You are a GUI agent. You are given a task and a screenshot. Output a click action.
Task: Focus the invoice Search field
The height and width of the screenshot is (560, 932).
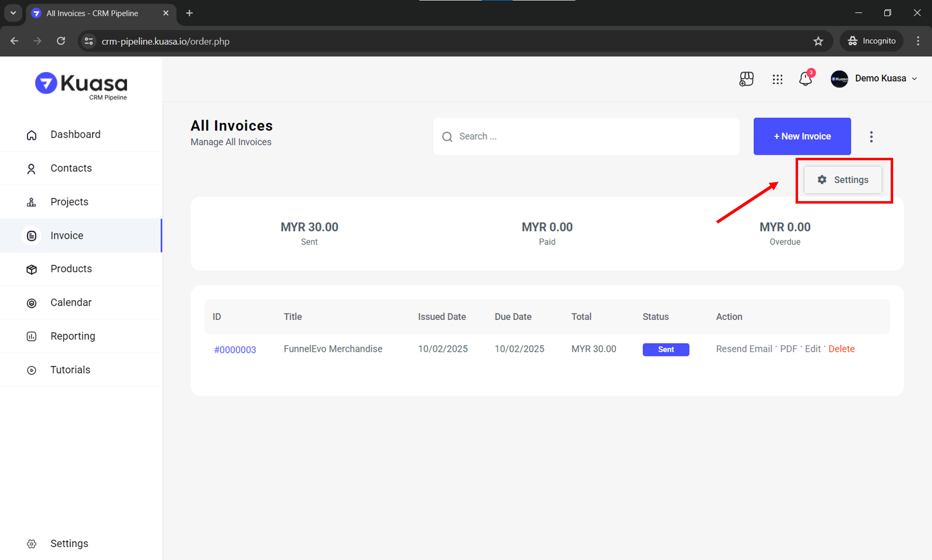[592, 136]
